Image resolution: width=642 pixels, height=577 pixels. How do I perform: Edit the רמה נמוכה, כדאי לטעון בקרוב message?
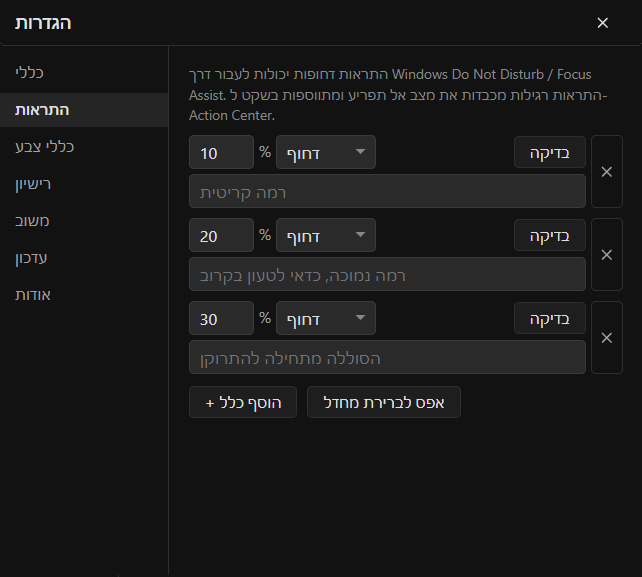(x=387, y=274)
